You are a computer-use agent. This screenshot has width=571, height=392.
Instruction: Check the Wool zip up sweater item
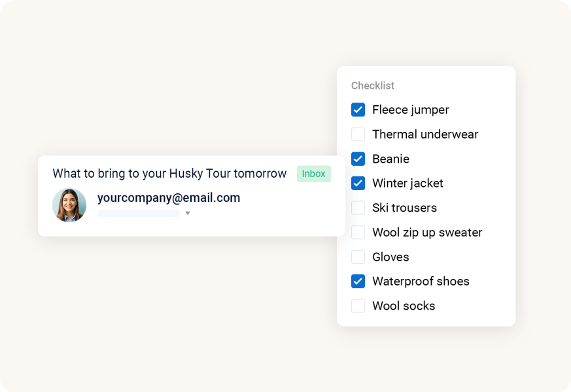coord(358,232)
